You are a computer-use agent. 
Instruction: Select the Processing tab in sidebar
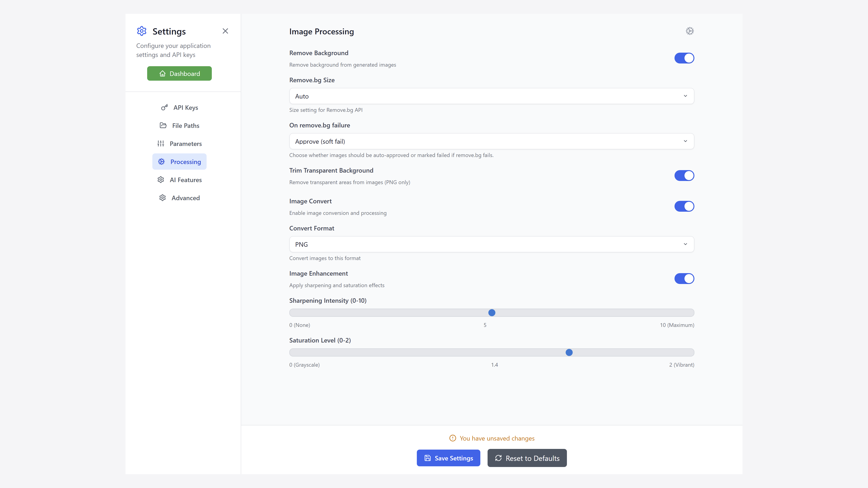(x=179, y=162)
